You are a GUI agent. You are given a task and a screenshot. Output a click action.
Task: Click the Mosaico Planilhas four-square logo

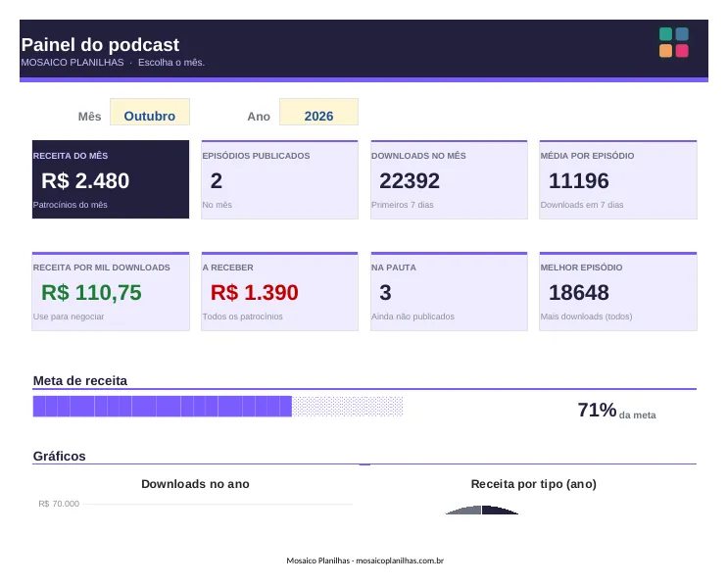(674, 42)
